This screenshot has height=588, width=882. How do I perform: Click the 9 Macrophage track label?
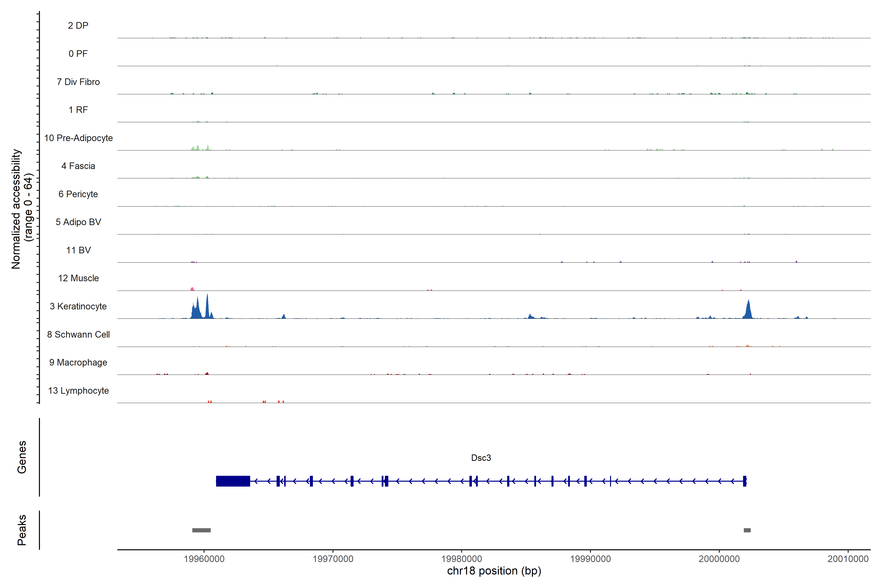point(78,363)
